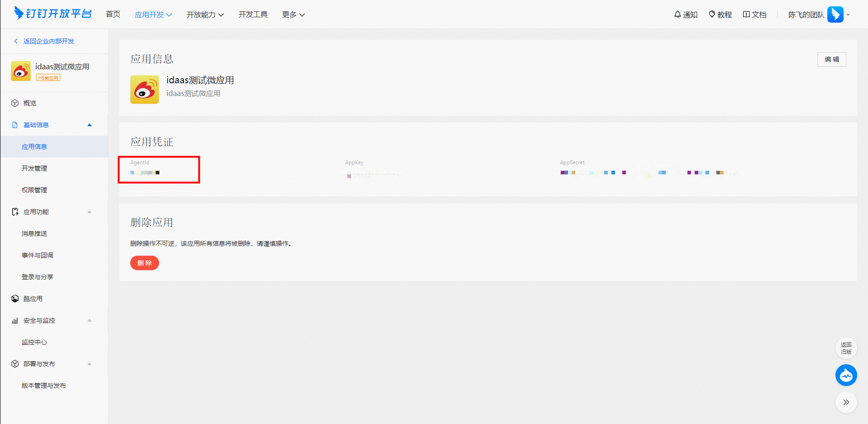868x424 pixels.
Task: Open the 酷应用 sidebar item
Action: click(33, 299)
